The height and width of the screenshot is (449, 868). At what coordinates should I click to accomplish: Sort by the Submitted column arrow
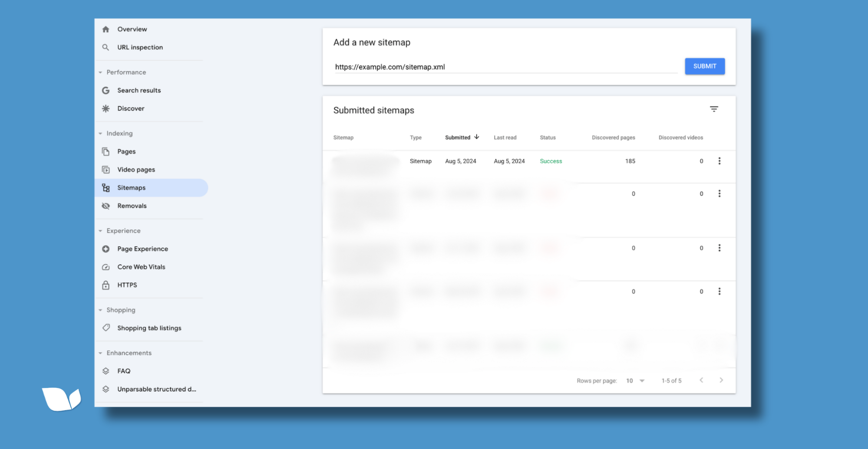pyautogui.click(x=477, y=137)
